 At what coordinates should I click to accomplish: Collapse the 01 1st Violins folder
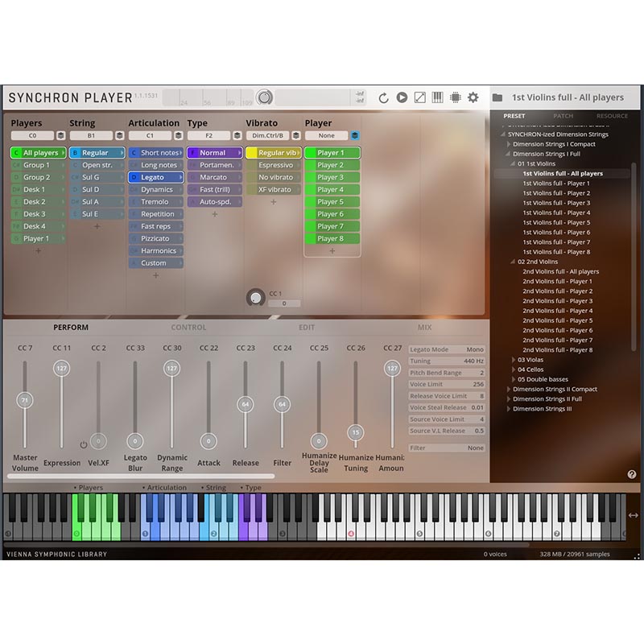(513, 164)
